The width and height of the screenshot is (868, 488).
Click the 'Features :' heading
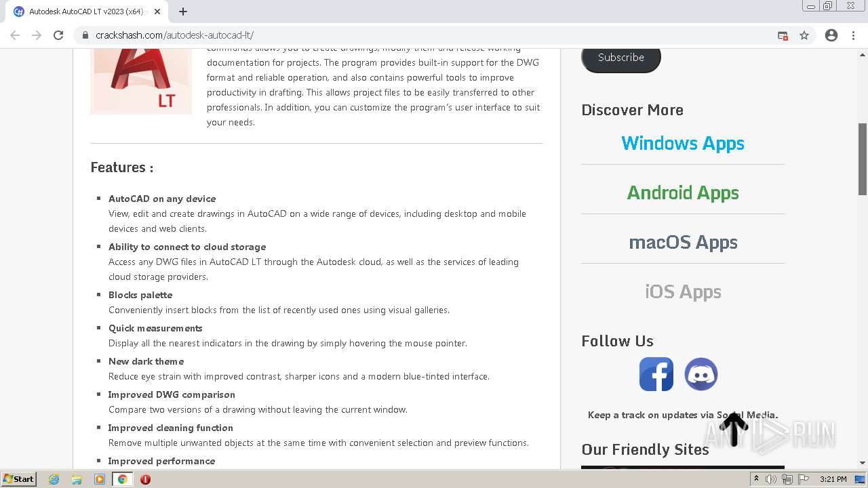(x=122, y=167)
